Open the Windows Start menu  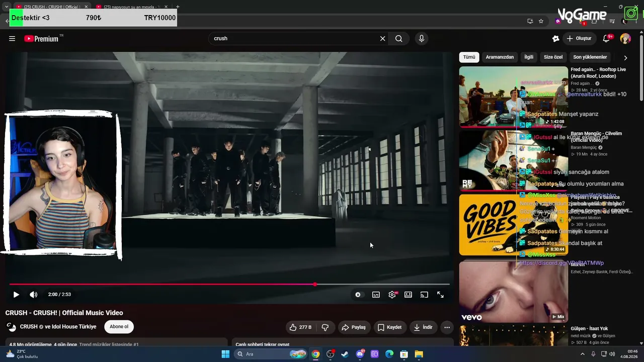tap(225, 354)
